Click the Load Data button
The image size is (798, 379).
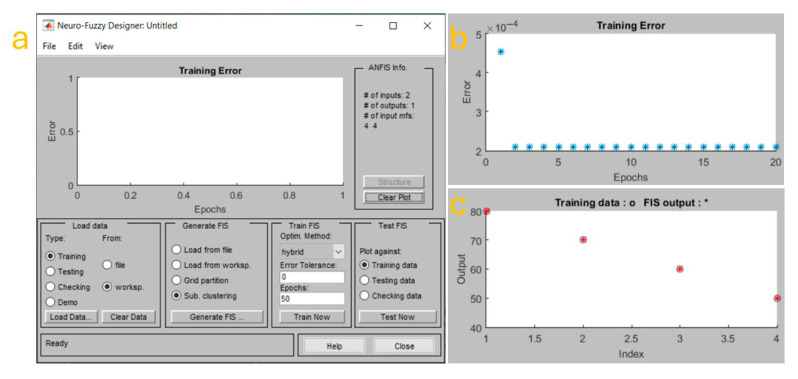(x=71, y=317)
